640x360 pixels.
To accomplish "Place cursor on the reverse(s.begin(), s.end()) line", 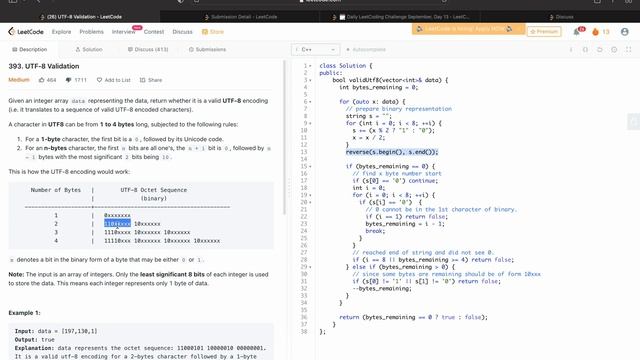I will (391, 152).
